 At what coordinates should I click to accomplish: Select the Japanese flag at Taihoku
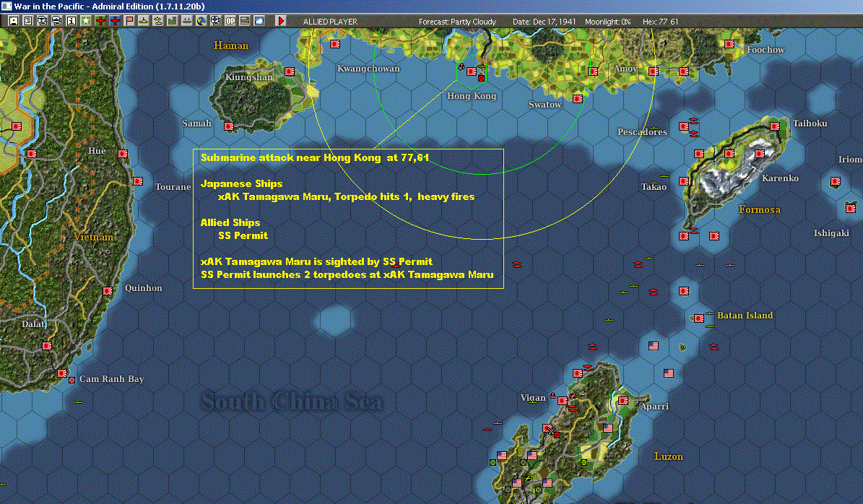pyautogui.click(x=775, y=126)
